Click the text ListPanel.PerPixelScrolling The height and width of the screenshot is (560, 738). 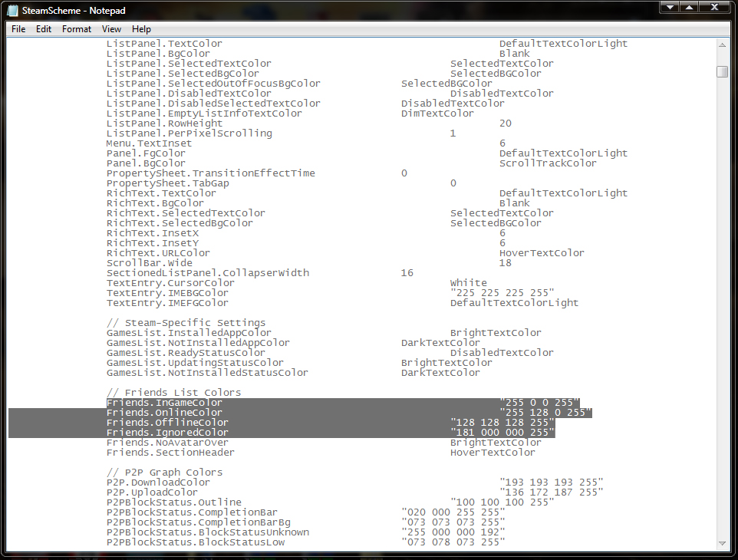click(x=189, y=133)
